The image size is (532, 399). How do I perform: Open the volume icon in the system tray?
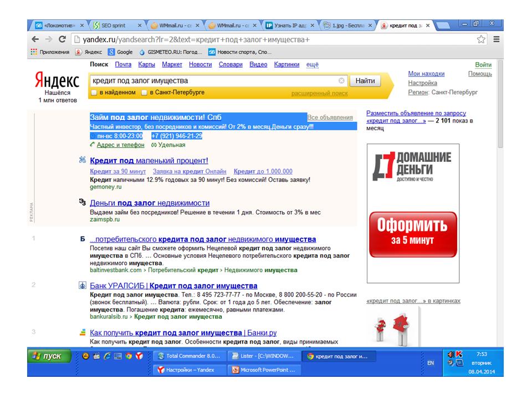point(451,354)
